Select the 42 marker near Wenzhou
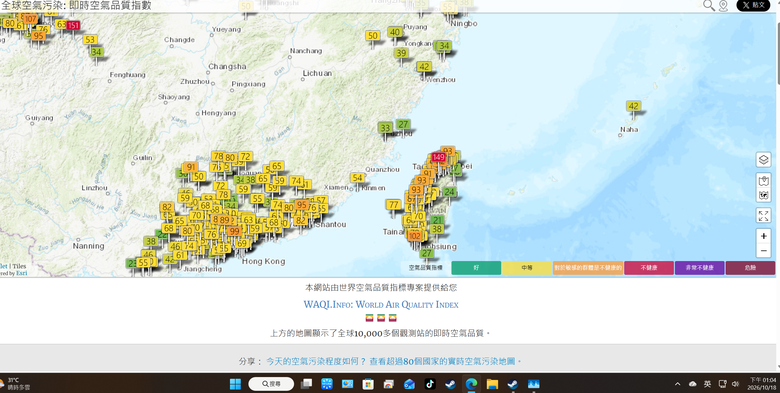The height and width of the screenshot is (393, 780). (x=424, y=67)
